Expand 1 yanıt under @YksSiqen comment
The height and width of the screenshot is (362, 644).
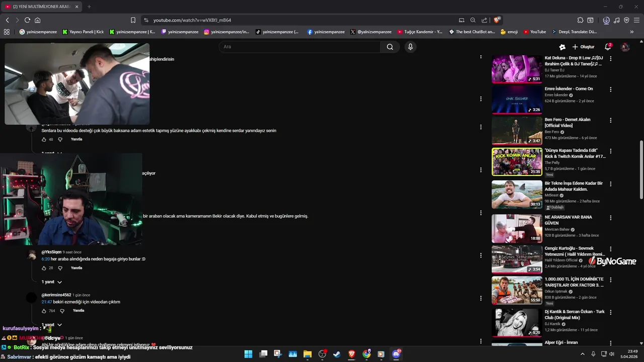coord(51,282)
